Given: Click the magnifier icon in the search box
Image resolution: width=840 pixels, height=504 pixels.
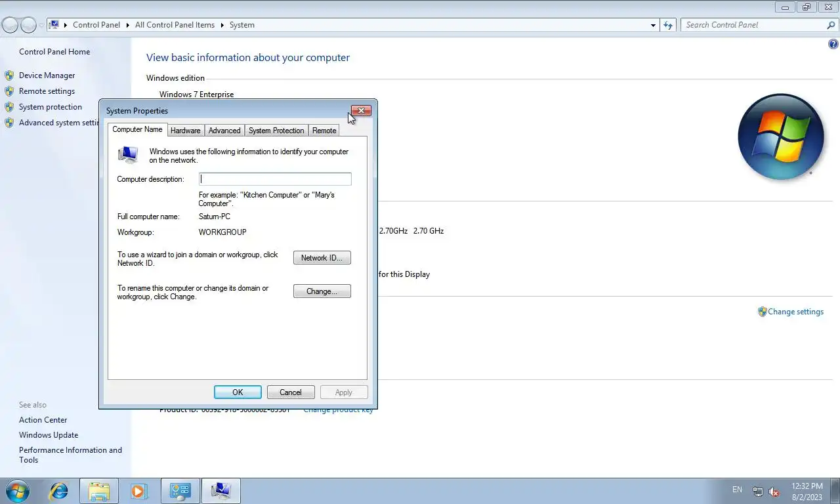Looking at the screenshot, I should click(831, 25).
